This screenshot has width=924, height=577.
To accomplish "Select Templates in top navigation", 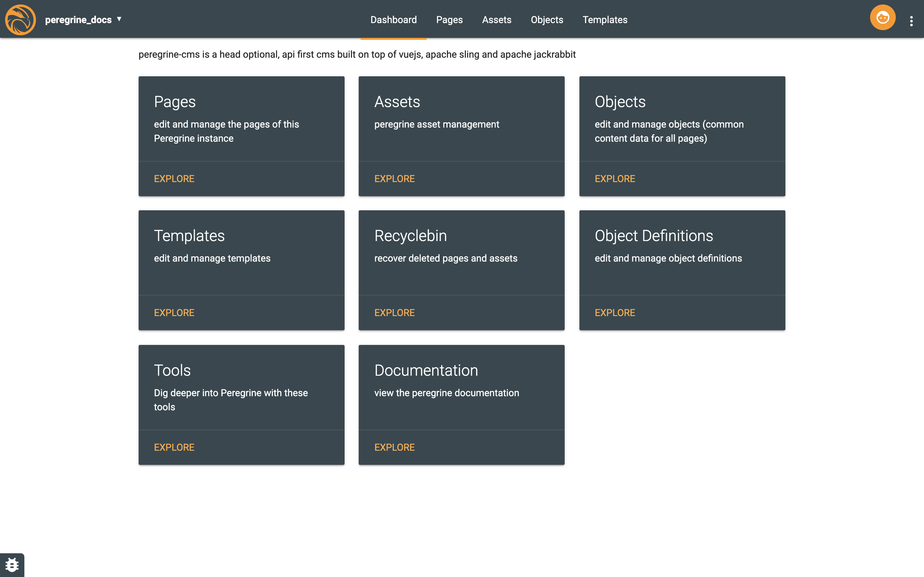I will pyautogui.click(x=605, y=20).
